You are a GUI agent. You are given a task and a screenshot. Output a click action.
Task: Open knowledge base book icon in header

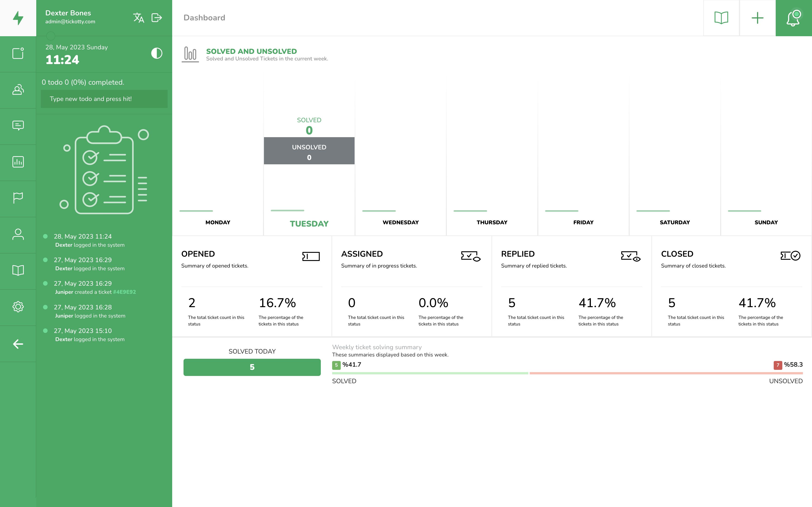tap(721, 18)
